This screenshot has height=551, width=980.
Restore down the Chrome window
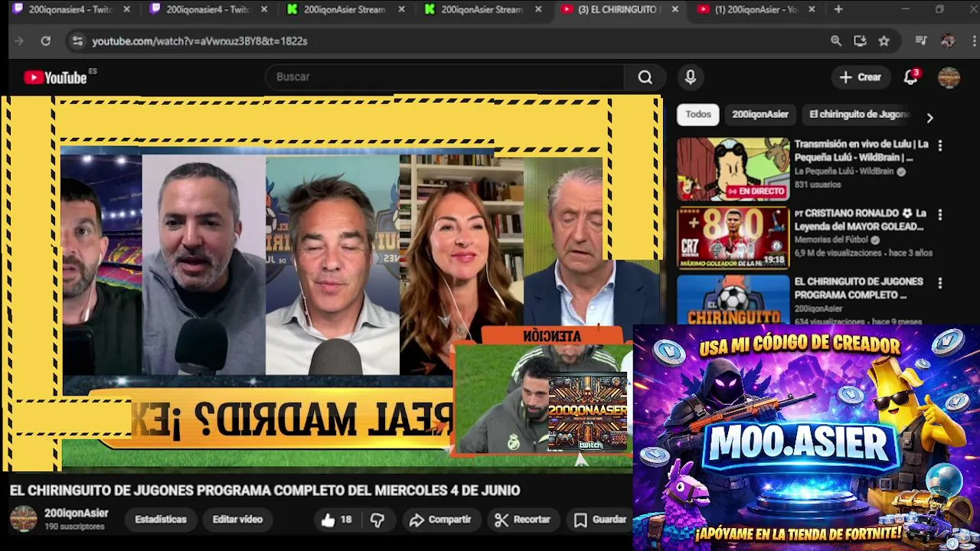tap(939, 9)
